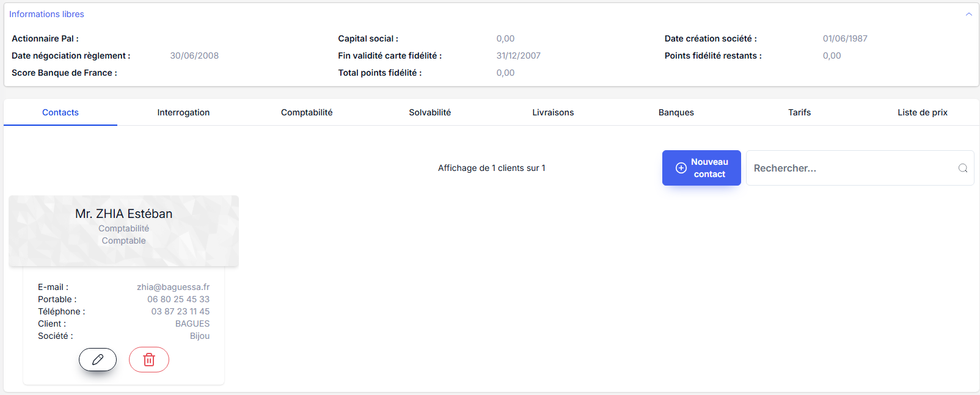Viewport: 980px width, 395px height.
Task: Open the Livraisons tab
Action: [553, 112]
